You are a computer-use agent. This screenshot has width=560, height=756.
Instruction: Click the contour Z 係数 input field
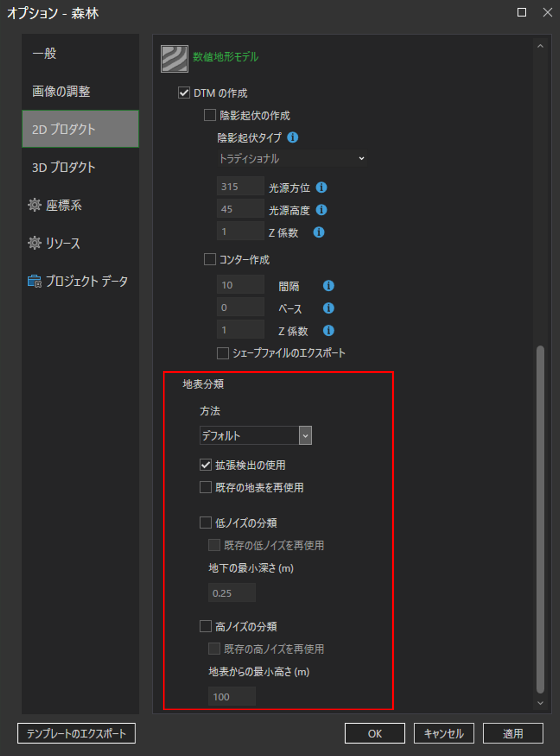point(240,329)
